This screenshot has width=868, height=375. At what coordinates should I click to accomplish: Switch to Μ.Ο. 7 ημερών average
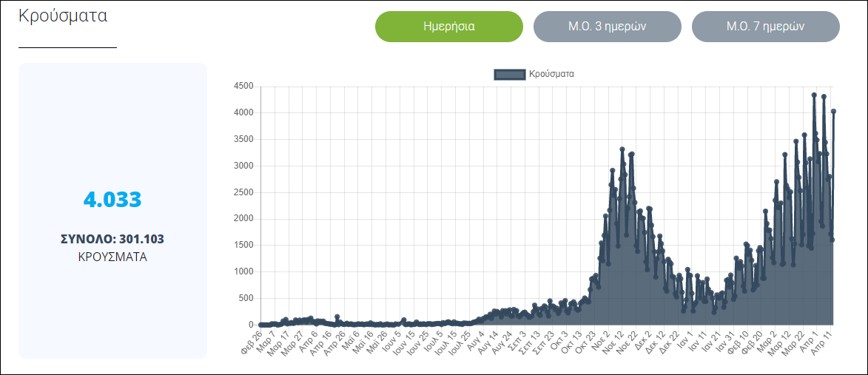765,27
